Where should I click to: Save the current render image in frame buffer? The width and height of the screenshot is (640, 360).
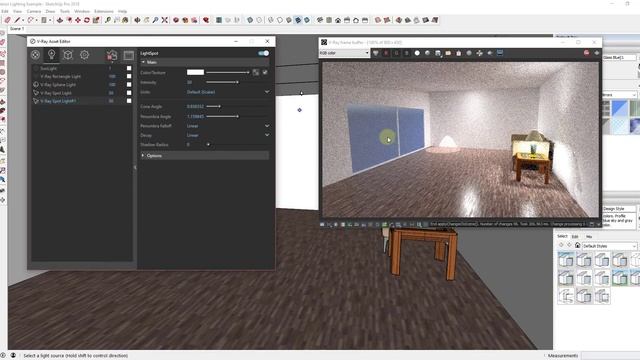[x=438, y=53]
